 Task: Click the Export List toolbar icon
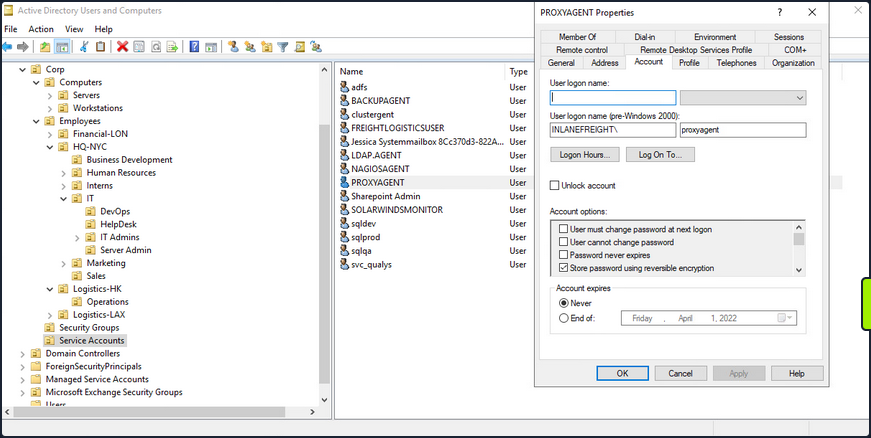[x=172, y=46]
